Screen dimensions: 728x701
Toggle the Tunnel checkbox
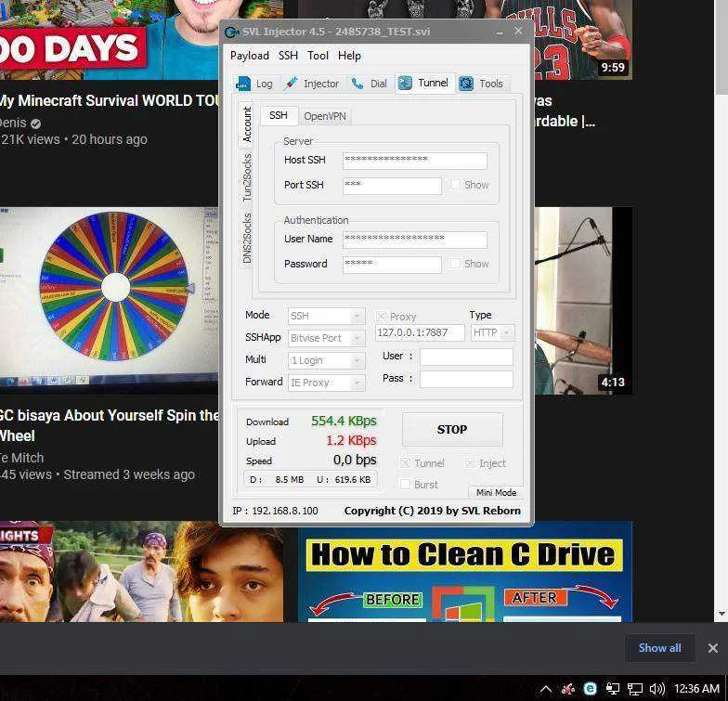[405, 462]
